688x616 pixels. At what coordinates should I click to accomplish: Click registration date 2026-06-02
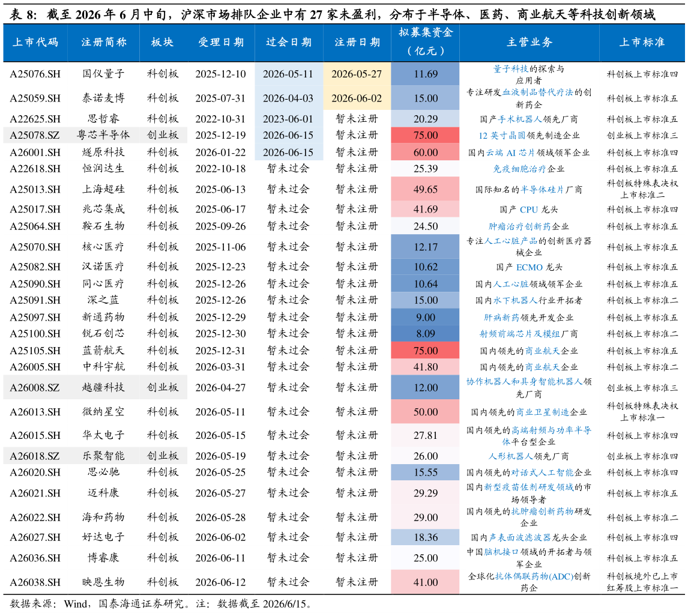pyautogui.click(x=357, y=98)
